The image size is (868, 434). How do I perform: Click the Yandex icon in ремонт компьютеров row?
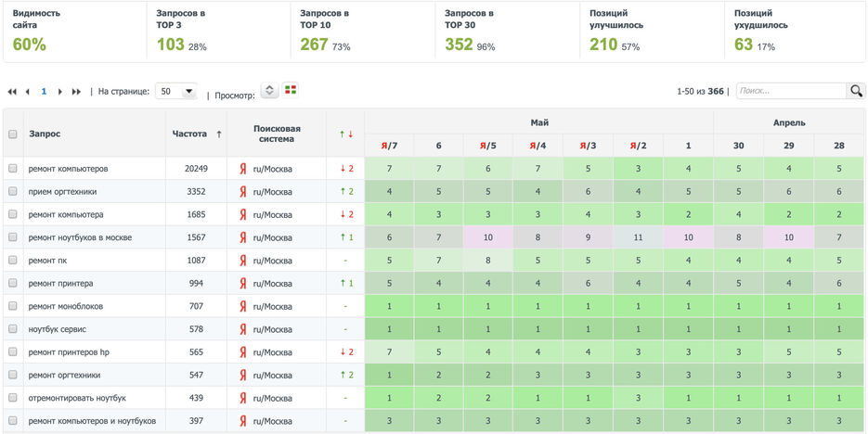click(x=242, y=169)
